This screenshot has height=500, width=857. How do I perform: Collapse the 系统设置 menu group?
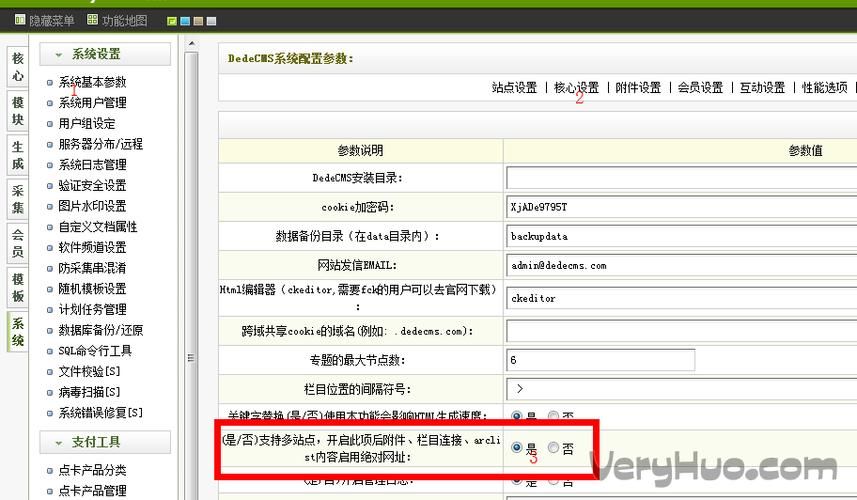(105, 54)
